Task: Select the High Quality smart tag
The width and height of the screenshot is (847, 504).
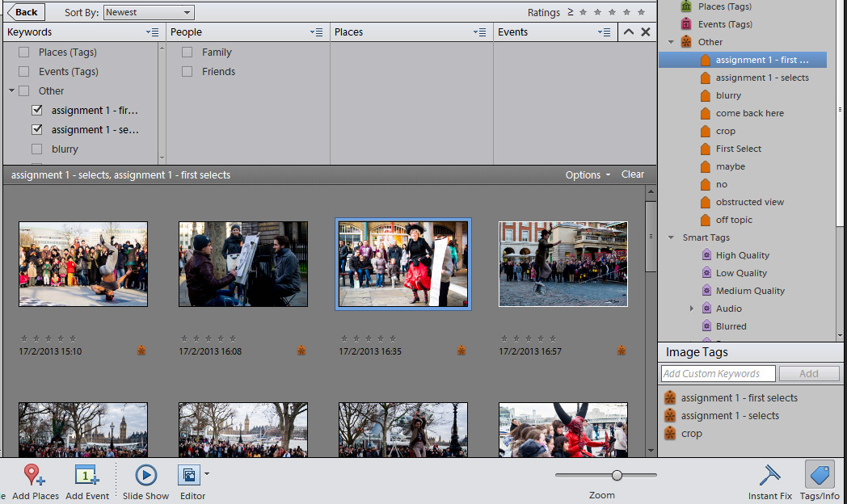Action: coord(742,255)
